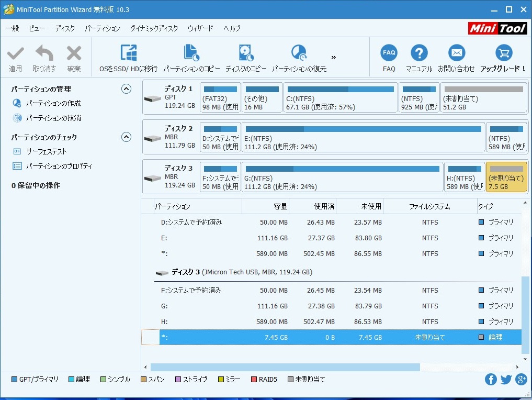This screenshot has width=532, height=400.
Task: Open the FAQ icon
Action: (x=389, y=53)
